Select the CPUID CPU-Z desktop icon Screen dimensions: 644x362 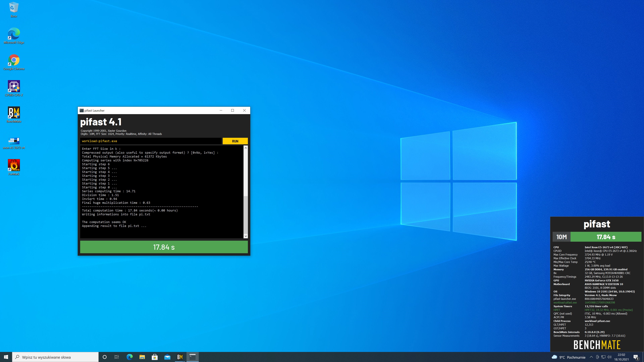[14, 89]
